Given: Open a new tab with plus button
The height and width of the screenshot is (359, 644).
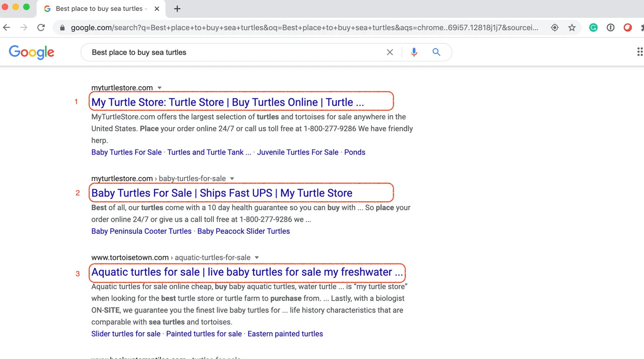Looking at the screenshot, I should point(177,9).
